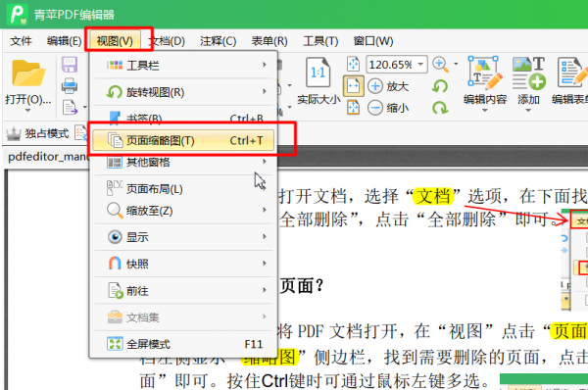This screenshot has width=588, height=390.
Task: Open the 其他窗格 submenu
Action: coord(184,162)
